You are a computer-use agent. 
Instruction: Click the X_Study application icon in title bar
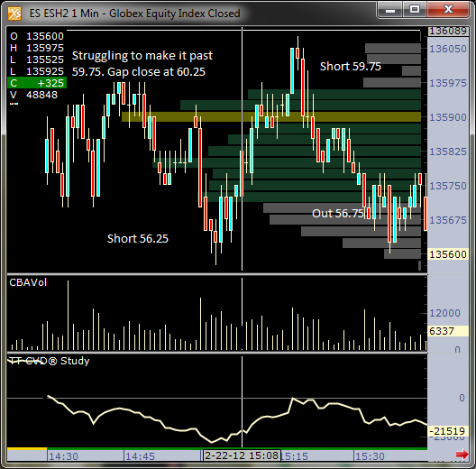pos(14,14)
